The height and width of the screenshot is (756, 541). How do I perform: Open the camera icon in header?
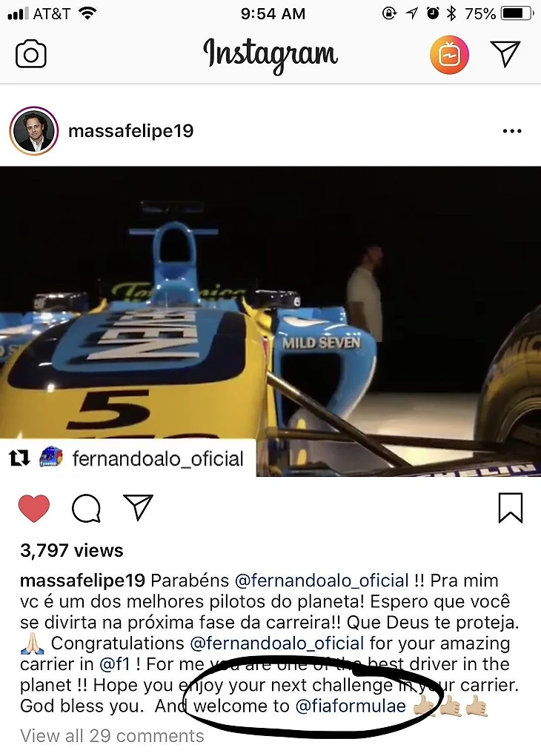pos(31,53)
